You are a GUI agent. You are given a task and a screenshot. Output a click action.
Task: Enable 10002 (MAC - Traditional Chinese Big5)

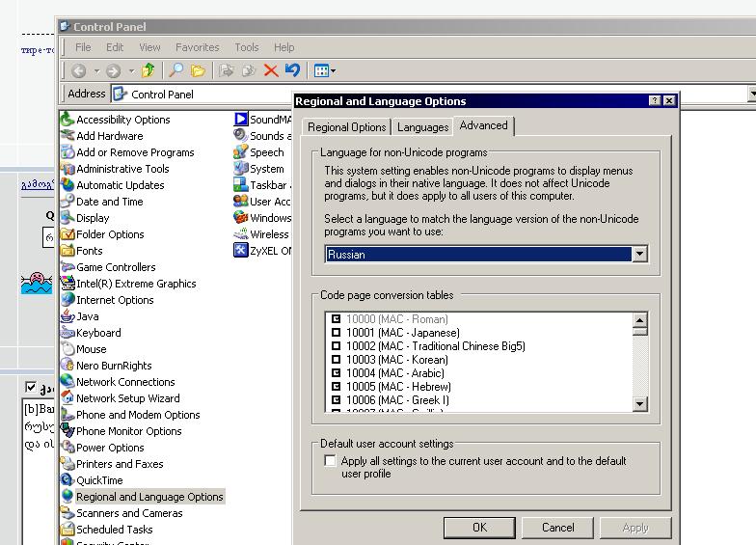coord(336,345)
